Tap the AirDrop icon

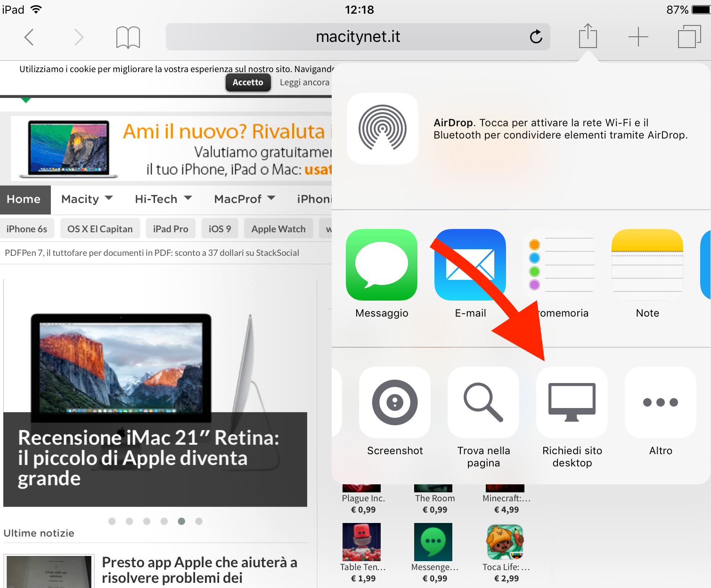coord(383,128)
